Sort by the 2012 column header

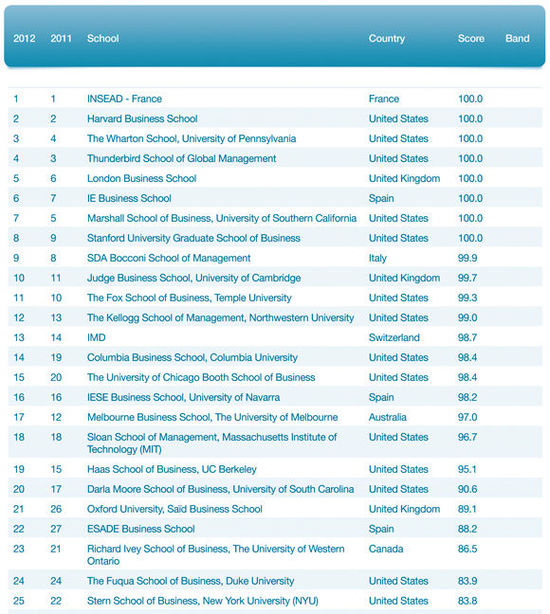(x=24, y=38)
